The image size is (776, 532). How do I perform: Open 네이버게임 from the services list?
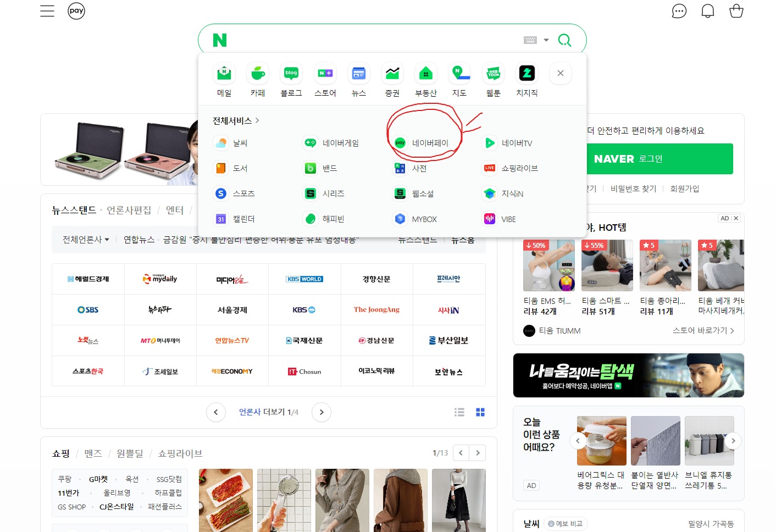pos(331,143)
